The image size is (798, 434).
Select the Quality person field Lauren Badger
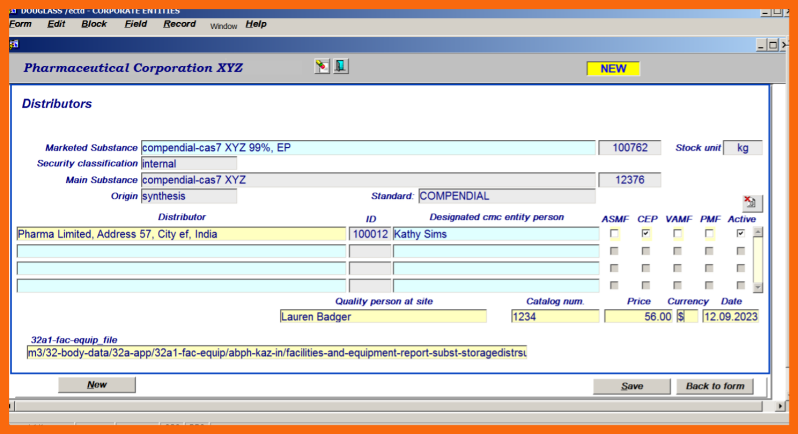[x=383, y=317]
